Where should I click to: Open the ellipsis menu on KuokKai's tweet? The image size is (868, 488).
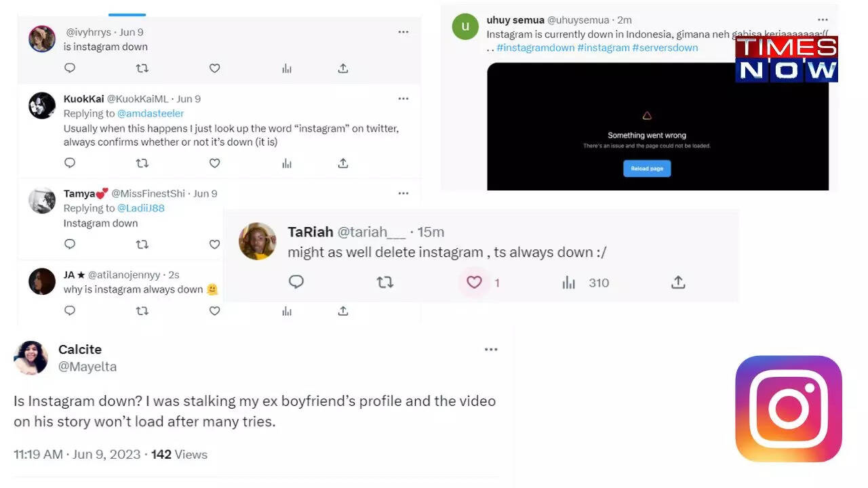(403, 98)
